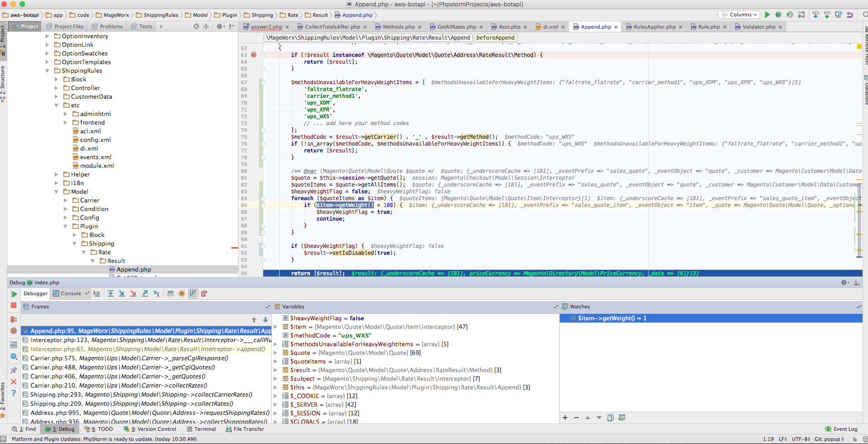
Task: Open Event Log button
Action: click(841, 429)
